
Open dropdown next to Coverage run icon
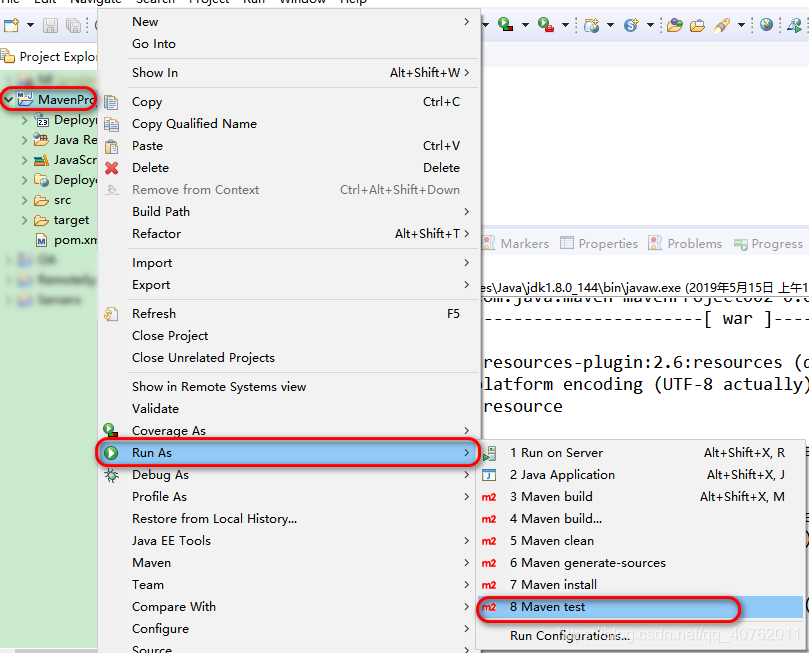point(525,25)
